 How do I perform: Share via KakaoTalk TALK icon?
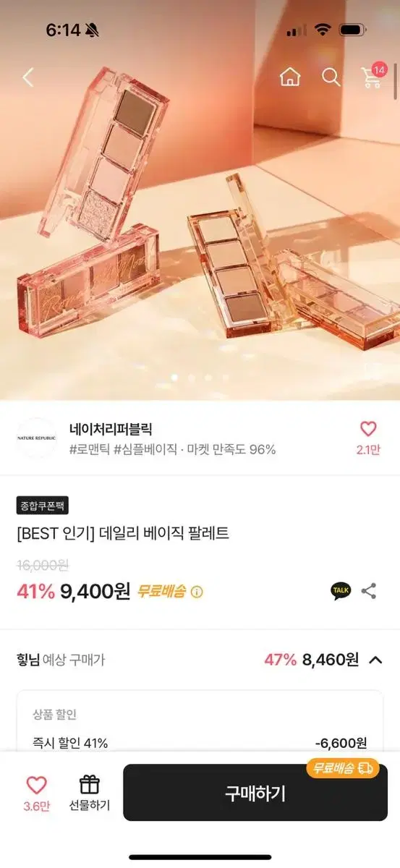pyautogui.click(x=341, y=591)
